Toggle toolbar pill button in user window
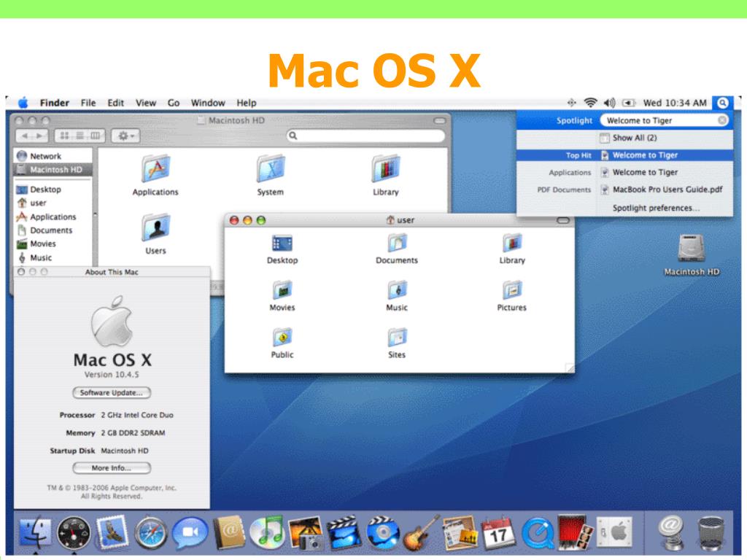This screenshot has height=560, width=747. pyautogui.click(x=563, y=220)
